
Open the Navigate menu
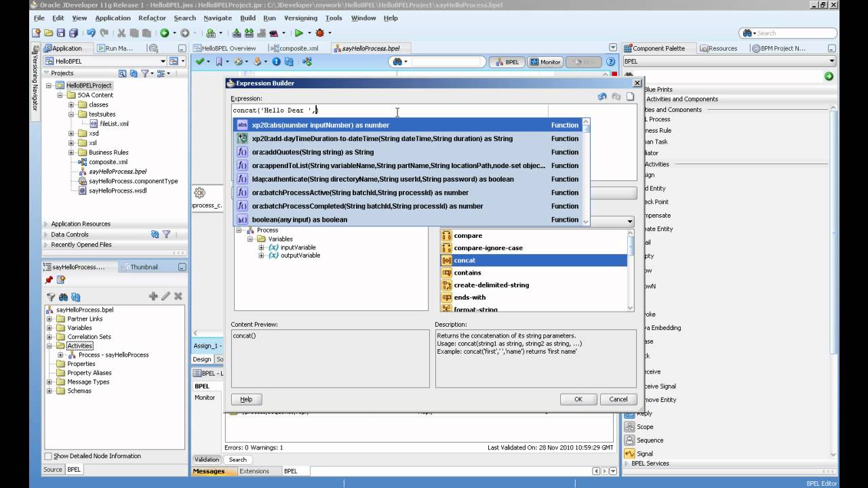(x=218, y=18)
